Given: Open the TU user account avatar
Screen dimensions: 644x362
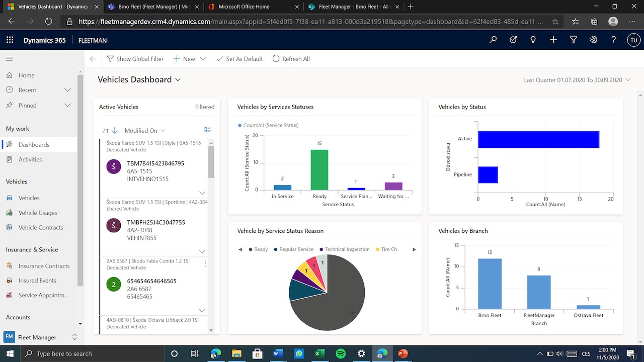Looking at the screenshot, I should point(633,40).
